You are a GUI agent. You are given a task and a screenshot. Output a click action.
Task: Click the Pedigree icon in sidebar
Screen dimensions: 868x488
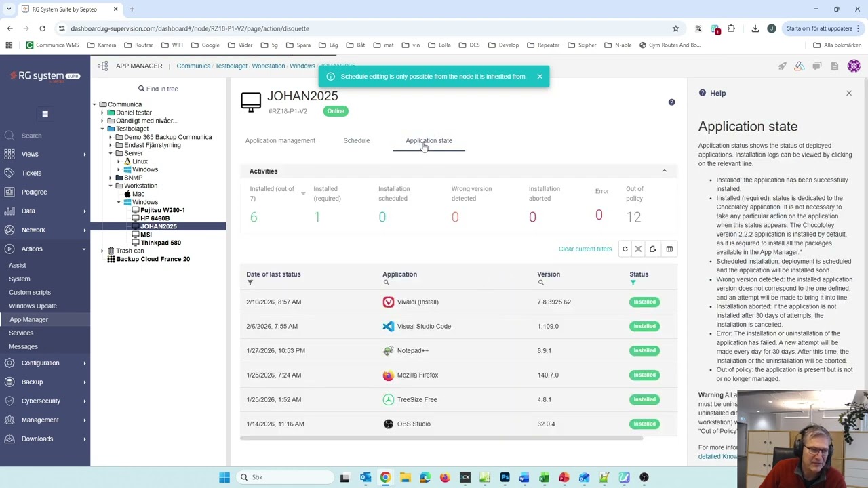[x=9, y=192]
